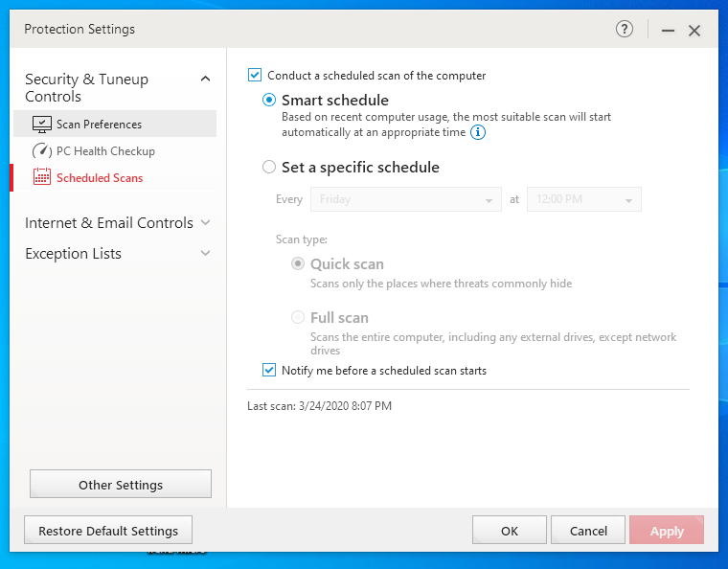Collapse Security & Tuneup Controls section
Screen dimensions: 728x569
click(205, 80)
